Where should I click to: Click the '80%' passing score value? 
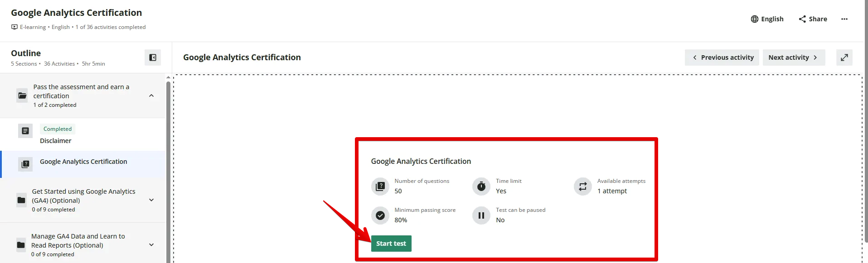point(401,220)
